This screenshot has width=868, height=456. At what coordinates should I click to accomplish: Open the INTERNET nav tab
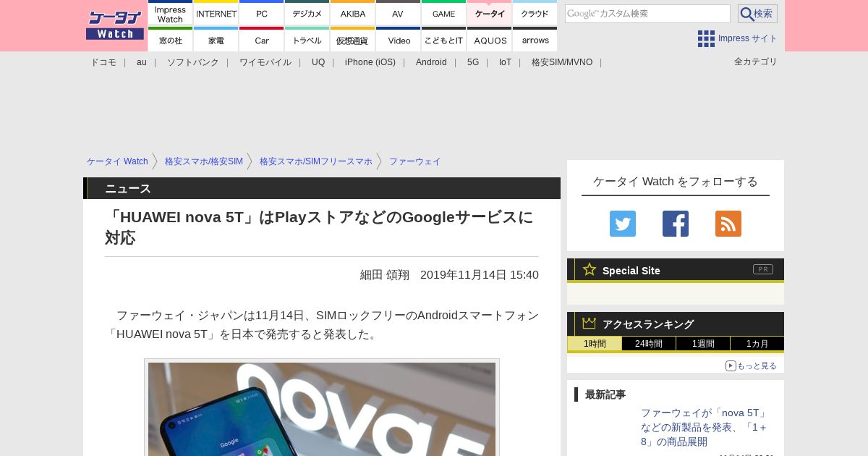pyautogui.click(x=216, y=13)
